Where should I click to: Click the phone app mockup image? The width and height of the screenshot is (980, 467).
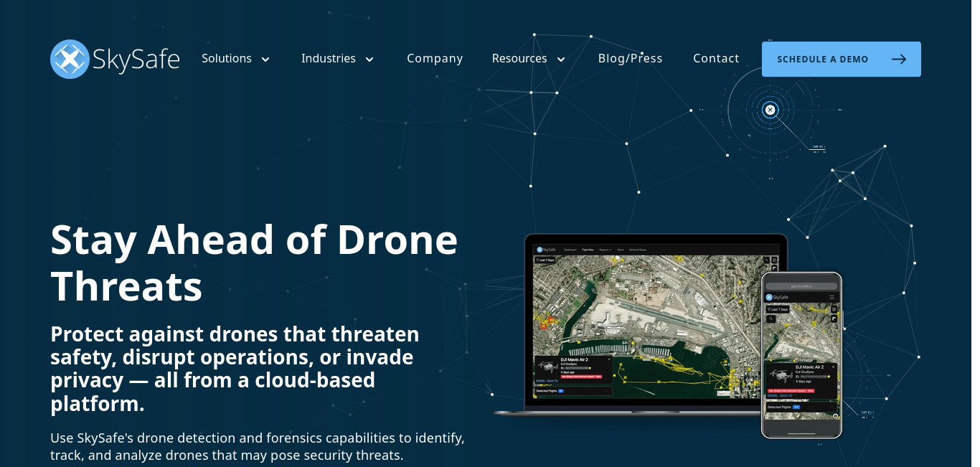(x=801, y=355)
